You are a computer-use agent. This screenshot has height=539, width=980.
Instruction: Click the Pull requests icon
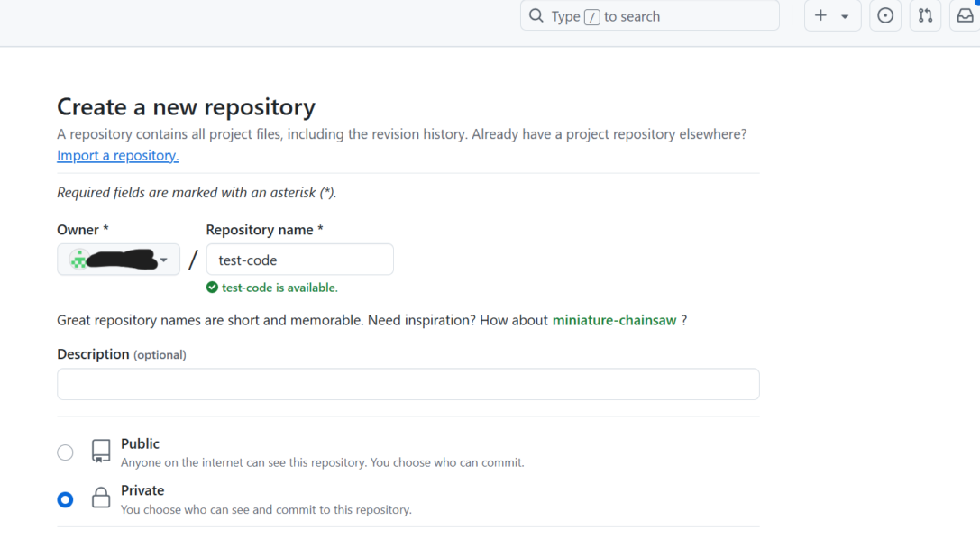click(925, 15)
